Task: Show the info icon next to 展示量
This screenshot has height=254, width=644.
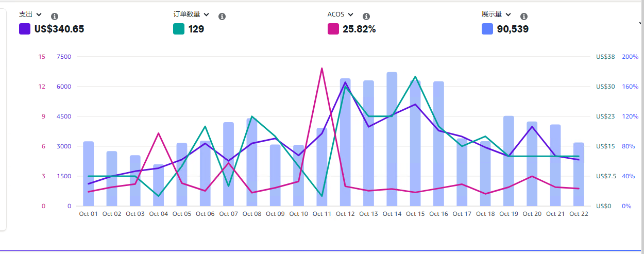Action: coord(524,16)
